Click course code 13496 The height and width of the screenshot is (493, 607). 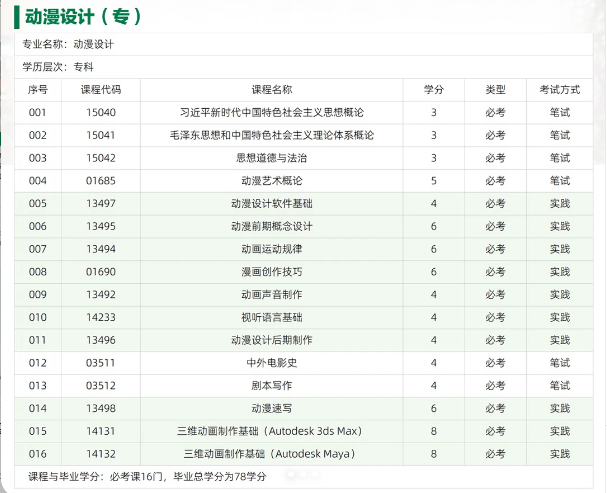click(x=101, y=340)
